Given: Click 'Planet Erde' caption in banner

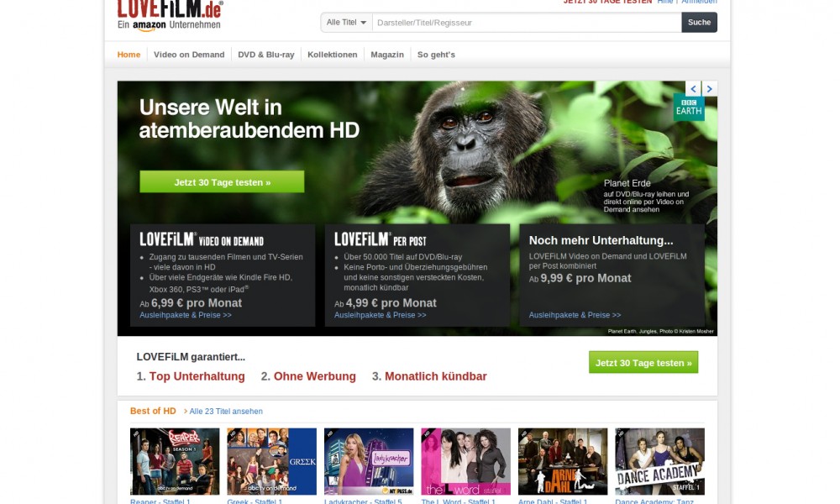Looking at the screenshot, I should tap(627, 183).
